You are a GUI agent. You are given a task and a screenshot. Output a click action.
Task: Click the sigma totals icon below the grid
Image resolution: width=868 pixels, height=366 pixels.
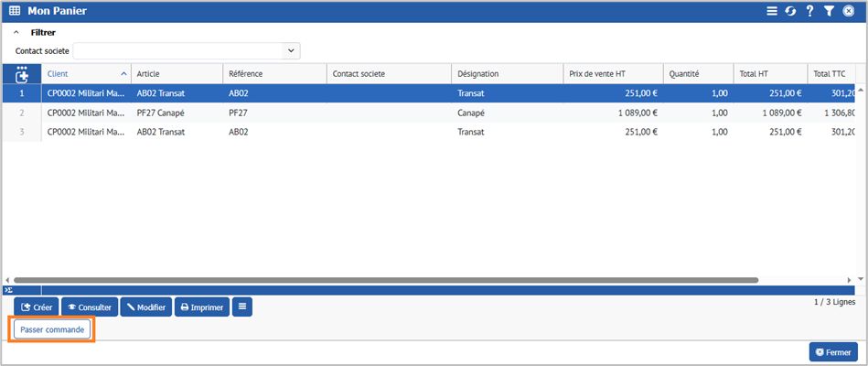click(8, 290)
